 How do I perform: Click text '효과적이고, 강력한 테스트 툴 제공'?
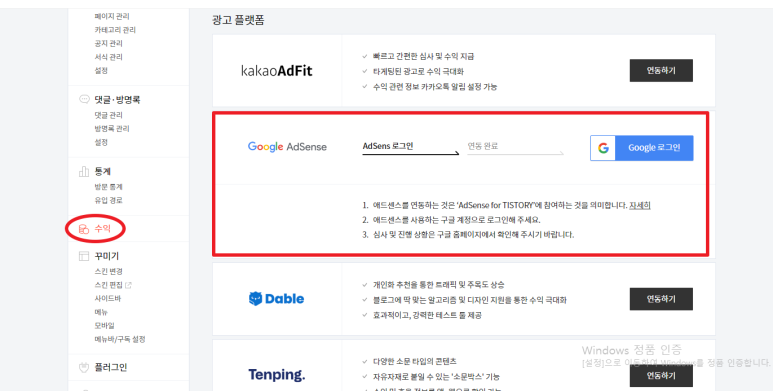[x=427, y=315]
